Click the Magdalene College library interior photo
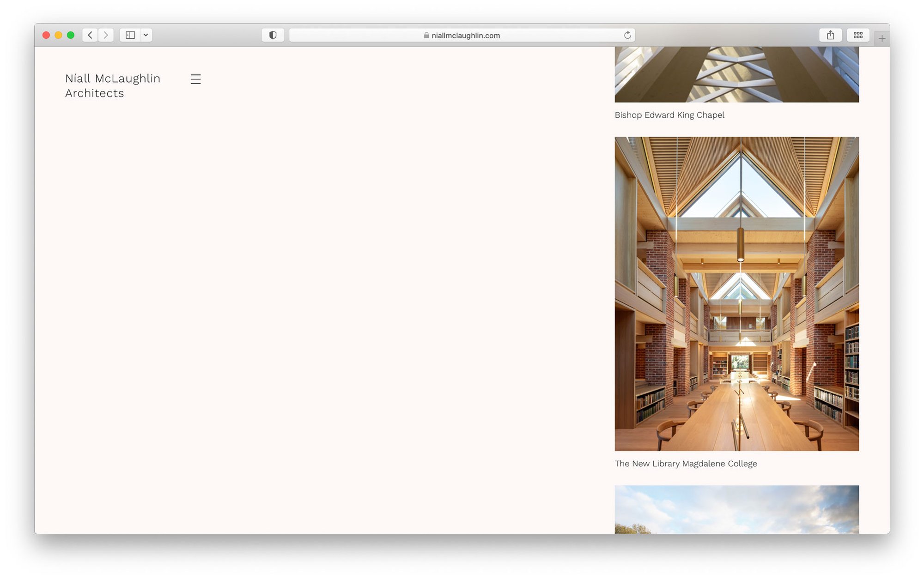The height and width of the screenshot is (579, 924). [x=736, y=294]
